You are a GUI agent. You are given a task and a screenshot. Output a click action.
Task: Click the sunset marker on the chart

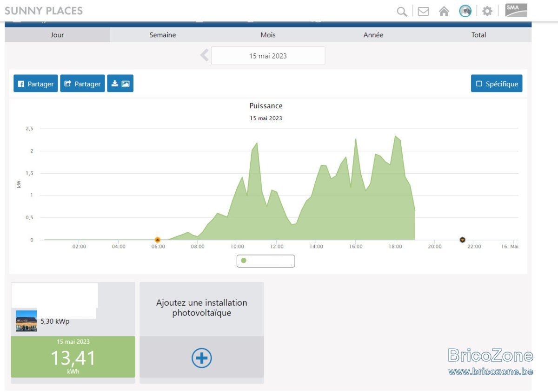click(x=462, y=240)
